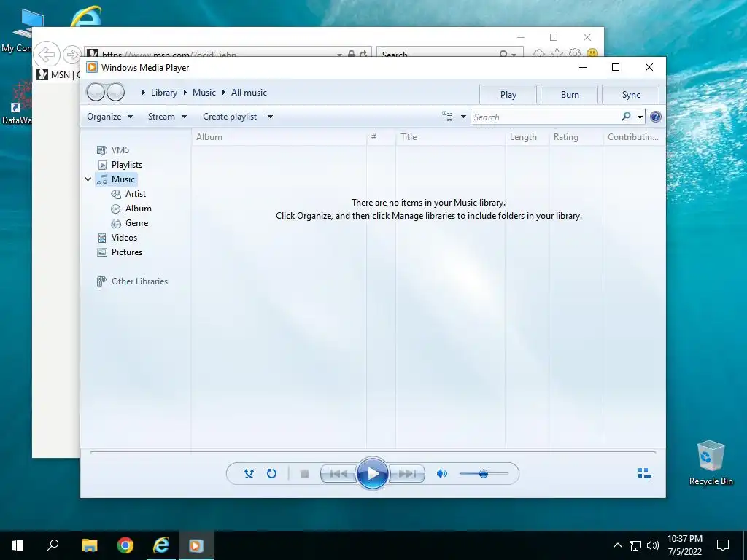Open the Create playlist dropdown arrow
Image resolution: width=747 pixels, height=560 pixels.
[270, 117]
